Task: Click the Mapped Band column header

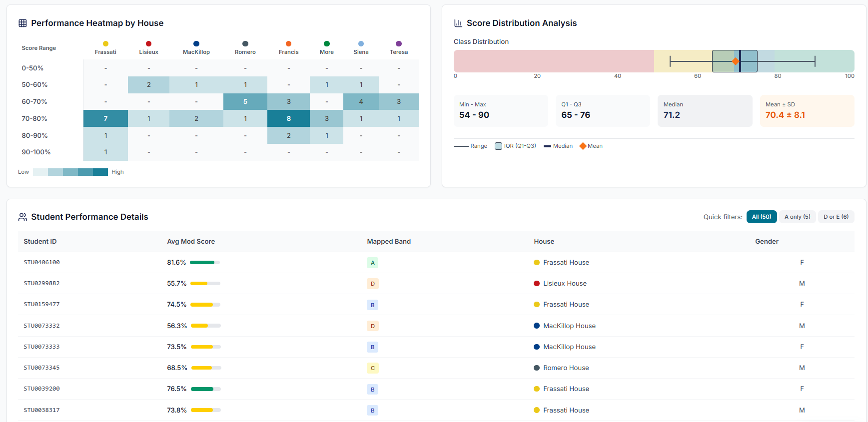Action: click(x=389, y=241)
